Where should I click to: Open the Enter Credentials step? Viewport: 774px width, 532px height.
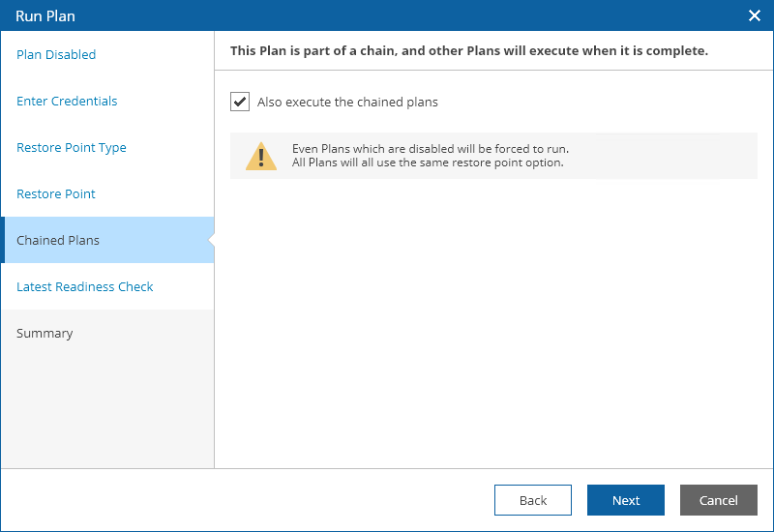click(67, 102)
